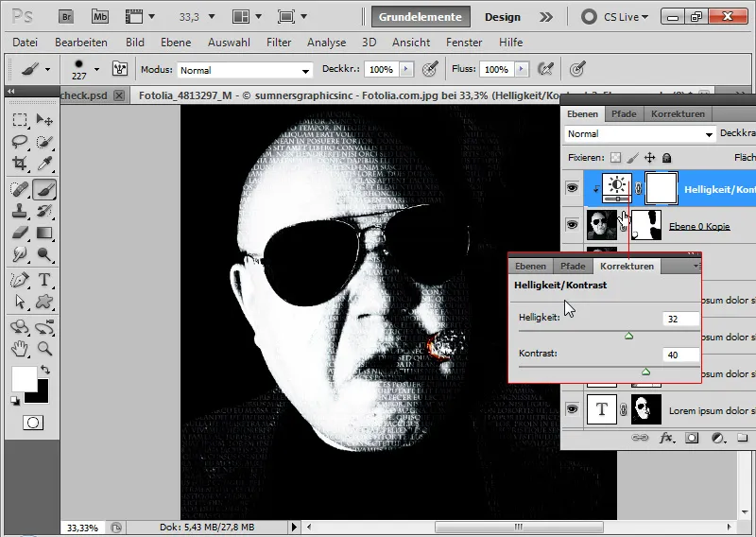Enable airbrush mode next to Fluss
Screen dimensions: 756x537
pos(545,69)
